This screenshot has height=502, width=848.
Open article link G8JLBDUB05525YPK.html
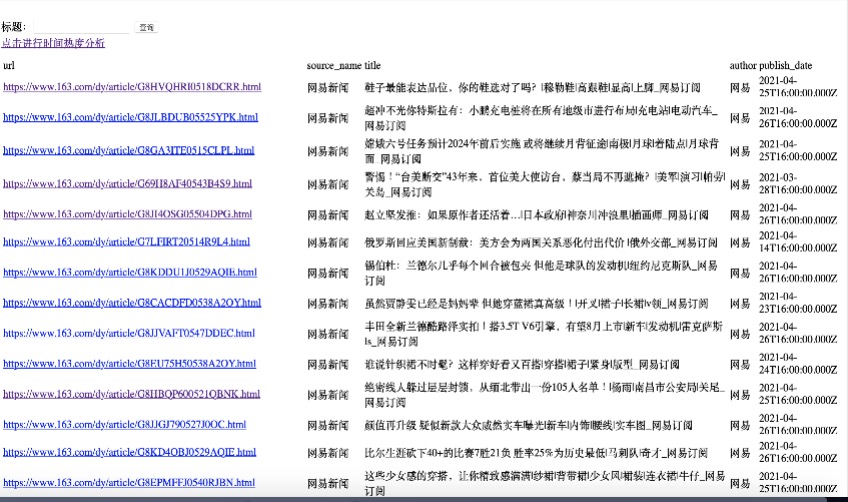(x=130, y=117)
